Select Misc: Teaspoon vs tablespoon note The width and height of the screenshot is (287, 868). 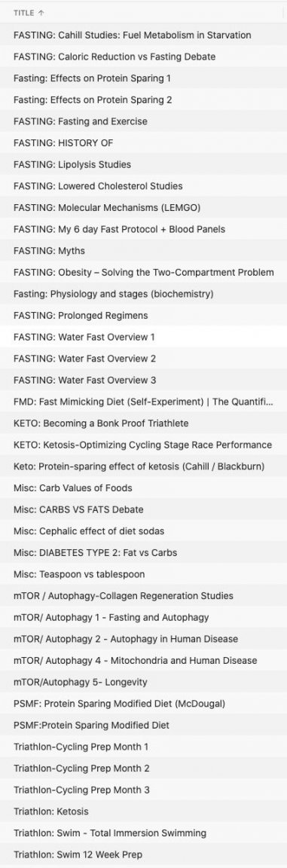click(x=143, y=574)
